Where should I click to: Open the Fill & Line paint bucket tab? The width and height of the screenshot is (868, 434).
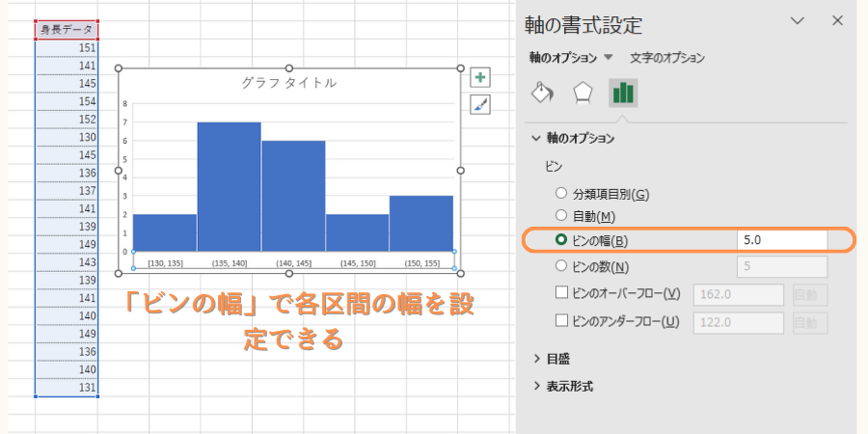point(542,93)
